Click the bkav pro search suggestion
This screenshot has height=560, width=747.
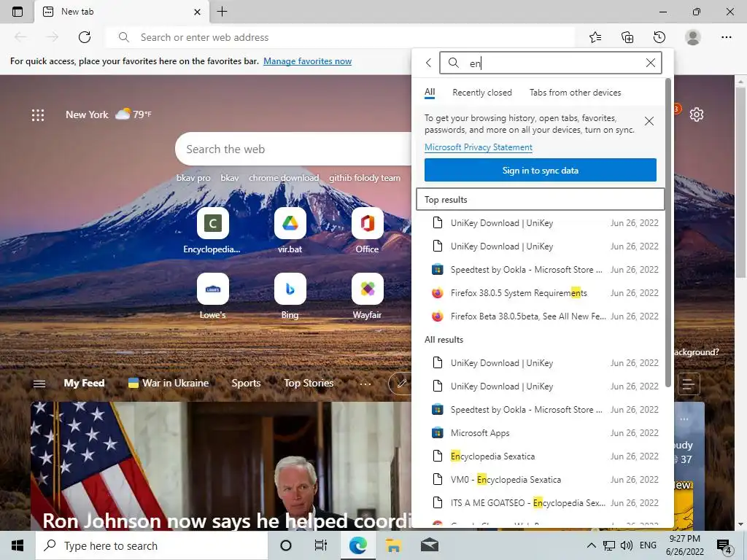pos(193,178)
